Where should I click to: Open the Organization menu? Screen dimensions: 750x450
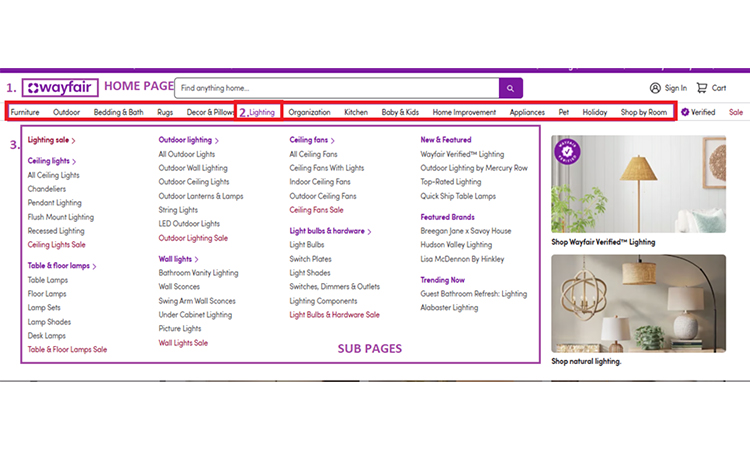click(309, 112)
